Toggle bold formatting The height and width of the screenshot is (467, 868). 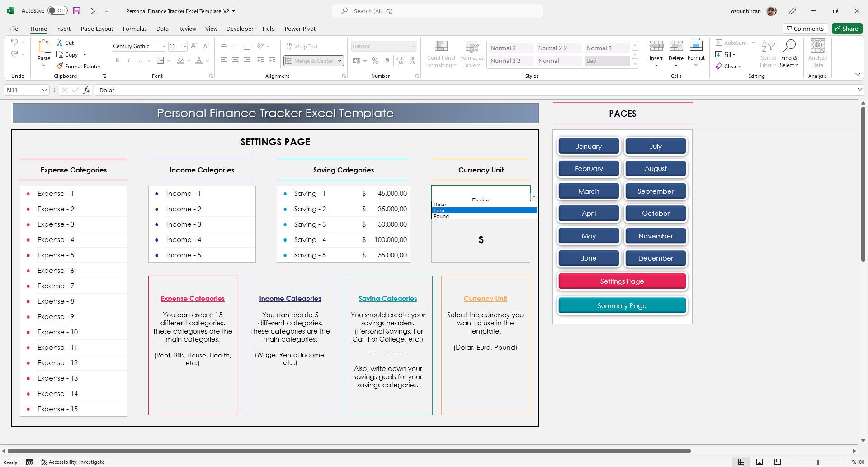[117, 60]
